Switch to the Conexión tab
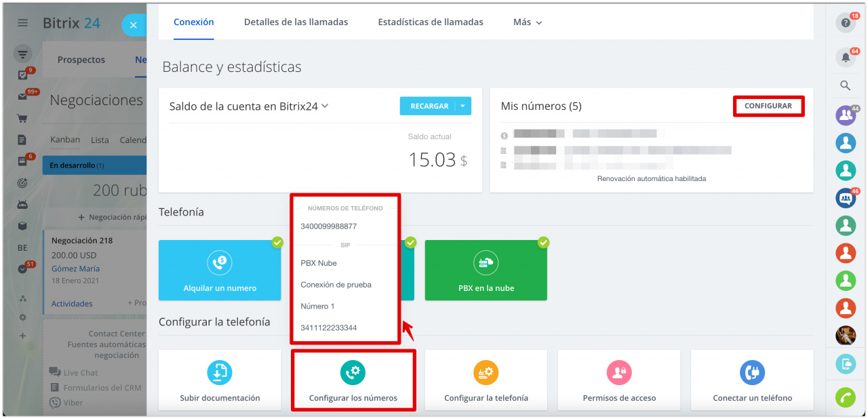This screenshot has width=868, height=419. click(193, 22)
